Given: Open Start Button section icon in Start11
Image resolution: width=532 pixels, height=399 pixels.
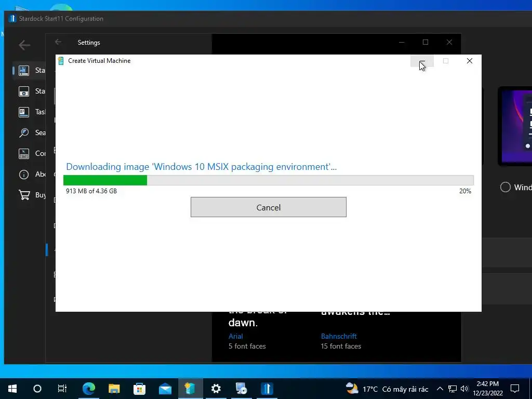Looking at the screenshot, I should pos(24,91).
